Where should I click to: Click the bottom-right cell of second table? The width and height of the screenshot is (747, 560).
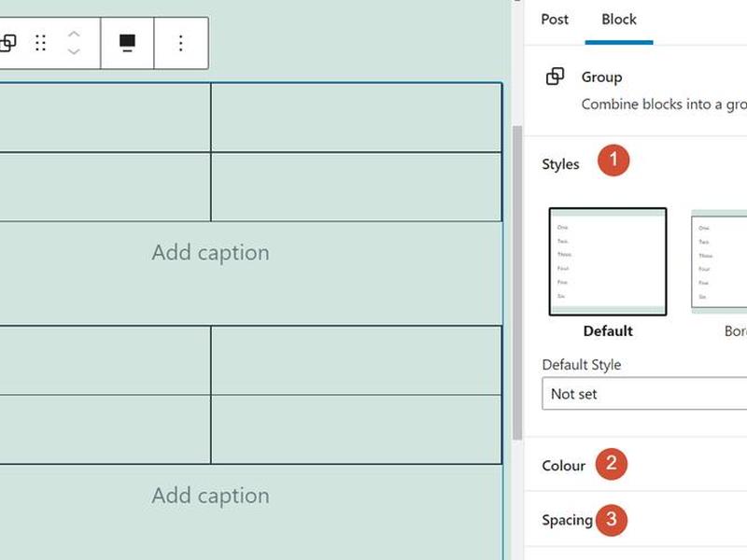coord(357,429)
